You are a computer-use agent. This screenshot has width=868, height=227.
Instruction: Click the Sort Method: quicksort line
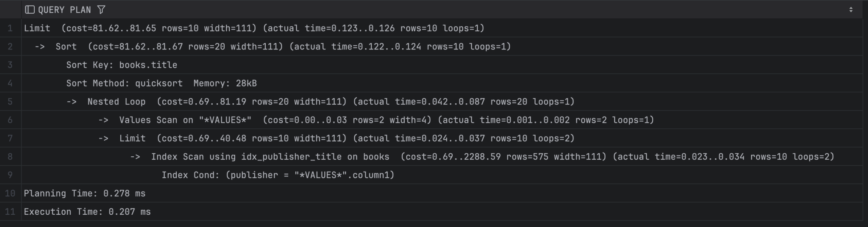tap(161, 83)
